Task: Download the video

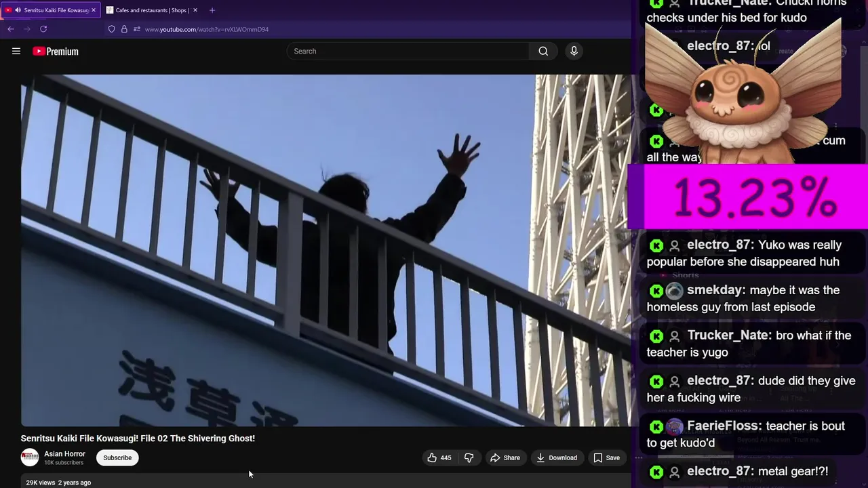Action: tap(557, 457)
